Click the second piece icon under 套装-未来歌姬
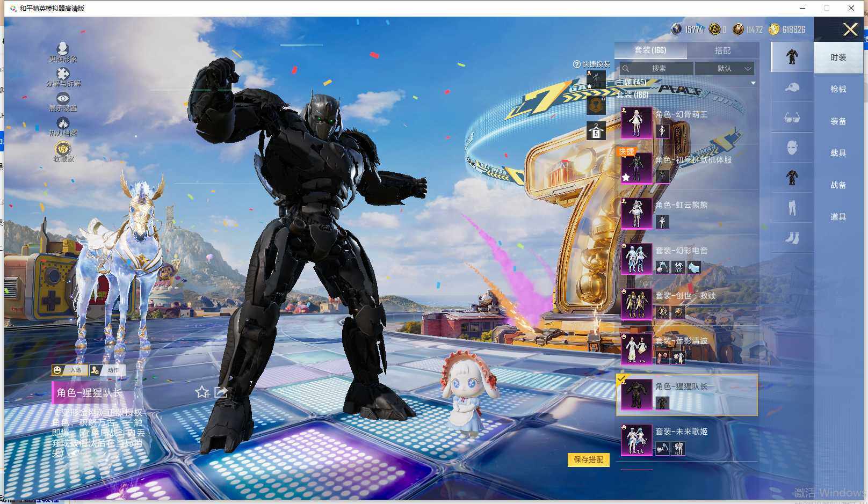868x504 pixels. 678,448
